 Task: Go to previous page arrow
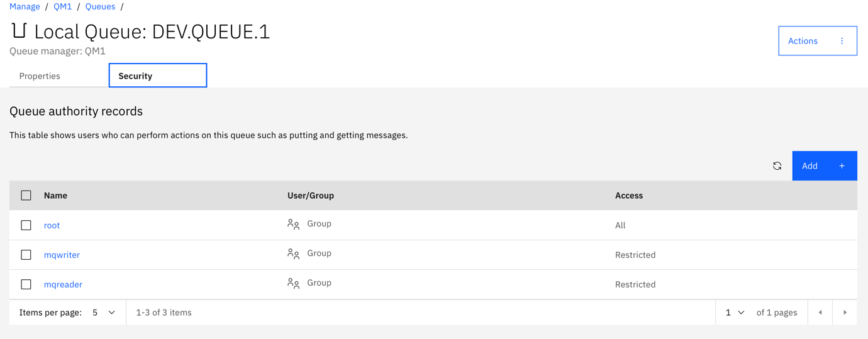point(820,313)
